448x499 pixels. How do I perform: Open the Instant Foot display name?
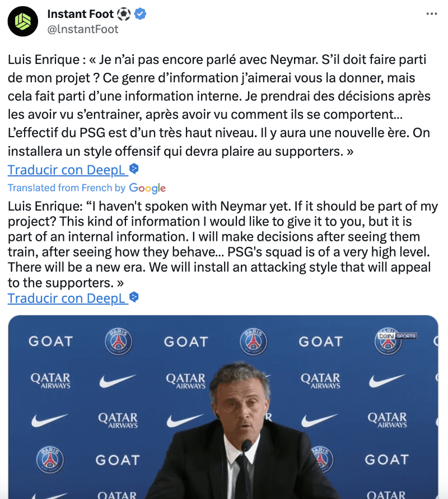pos(80,14)
